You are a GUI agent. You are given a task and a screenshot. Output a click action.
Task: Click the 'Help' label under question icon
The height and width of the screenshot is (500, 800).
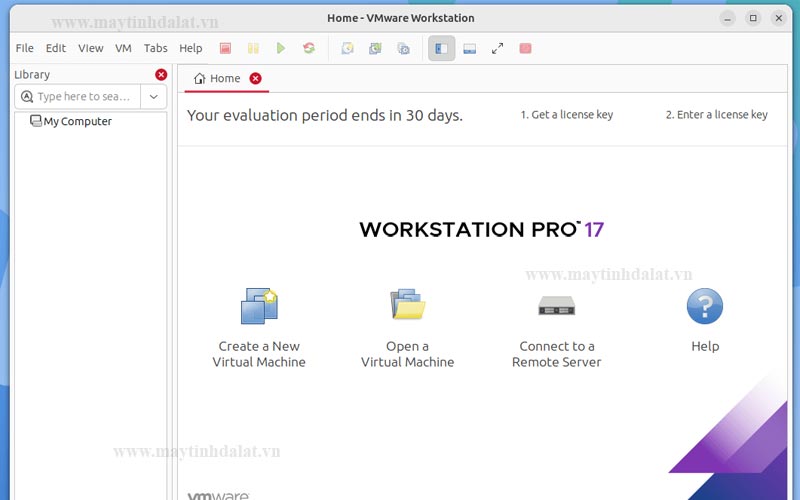(x=705, y=346)
